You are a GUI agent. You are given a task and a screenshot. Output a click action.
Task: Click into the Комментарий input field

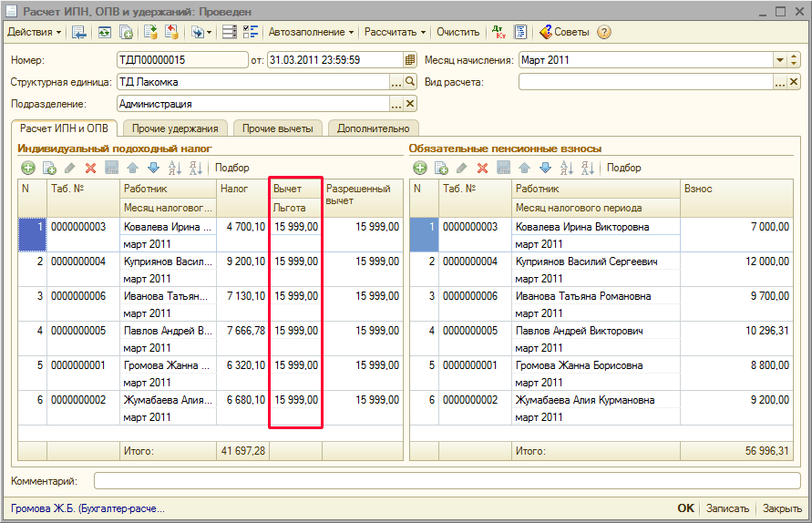pyautogui.click(x=447, y=480)
